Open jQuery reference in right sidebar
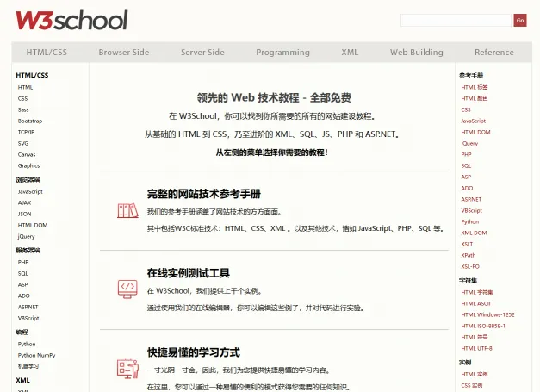This screenshot has height=392, width=540. click(x=469, y=143)
